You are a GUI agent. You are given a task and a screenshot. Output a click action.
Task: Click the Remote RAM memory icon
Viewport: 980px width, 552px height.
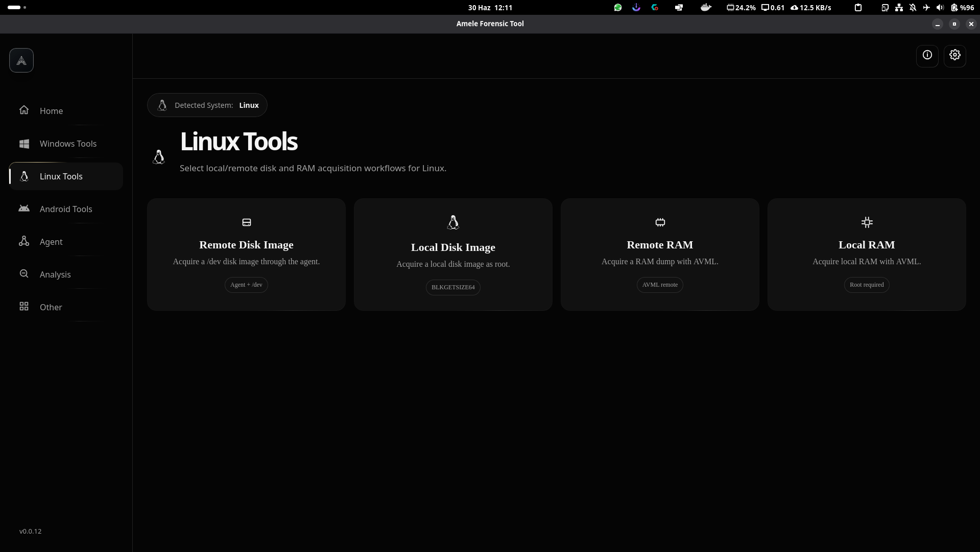(660, 222)
